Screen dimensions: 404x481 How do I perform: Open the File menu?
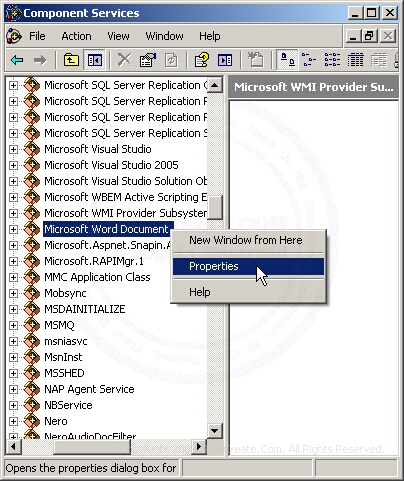click(x=37, y=36)
